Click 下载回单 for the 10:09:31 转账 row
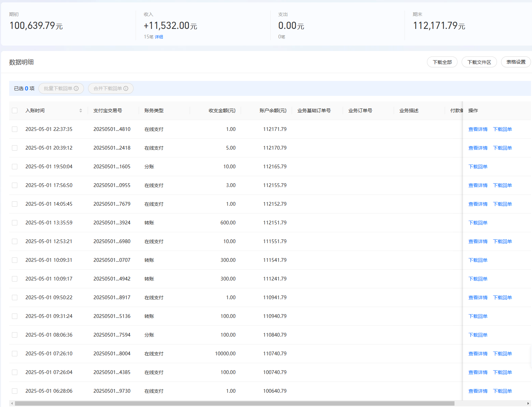 [x=478, y=260]
